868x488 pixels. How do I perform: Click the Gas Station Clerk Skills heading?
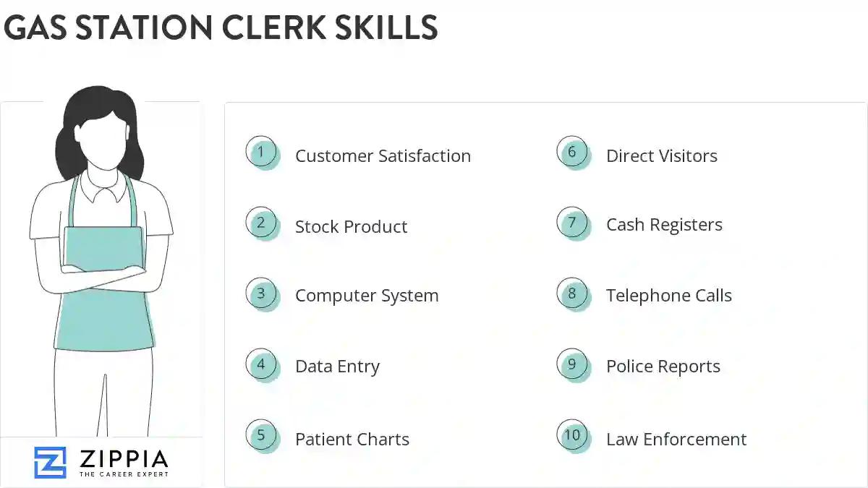221,27
